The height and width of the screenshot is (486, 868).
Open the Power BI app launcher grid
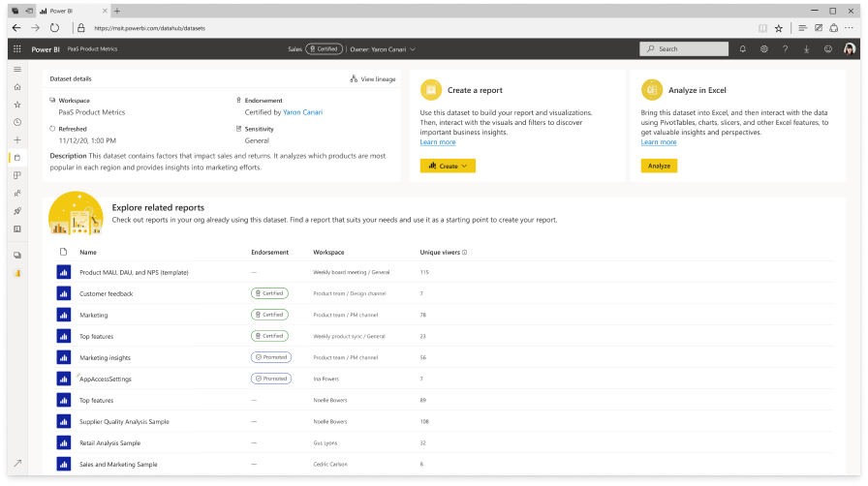16,48
